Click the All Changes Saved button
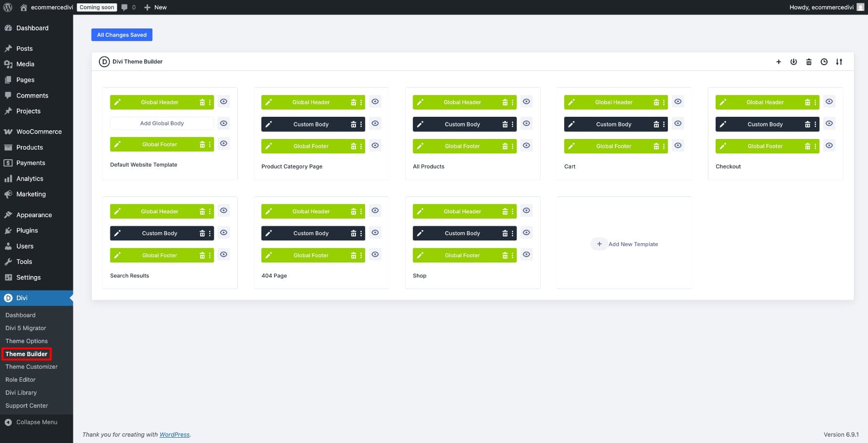This screenshot has width=868, height=443. click(122, 35)
